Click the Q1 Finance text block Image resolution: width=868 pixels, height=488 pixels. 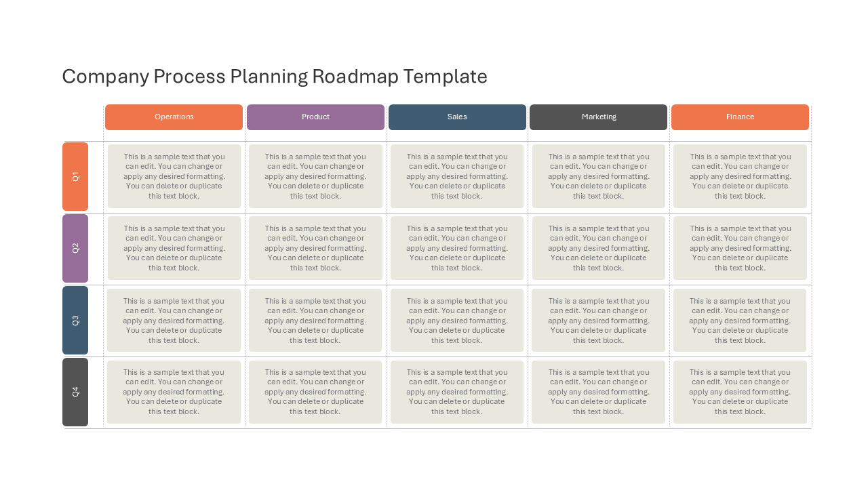[740, 176]
